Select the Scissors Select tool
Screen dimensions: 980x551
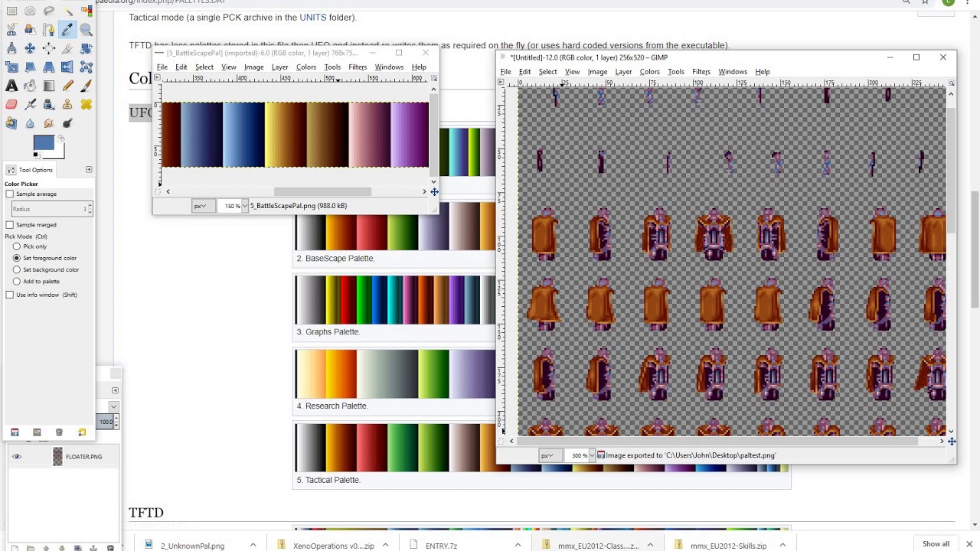click(11, 30)
